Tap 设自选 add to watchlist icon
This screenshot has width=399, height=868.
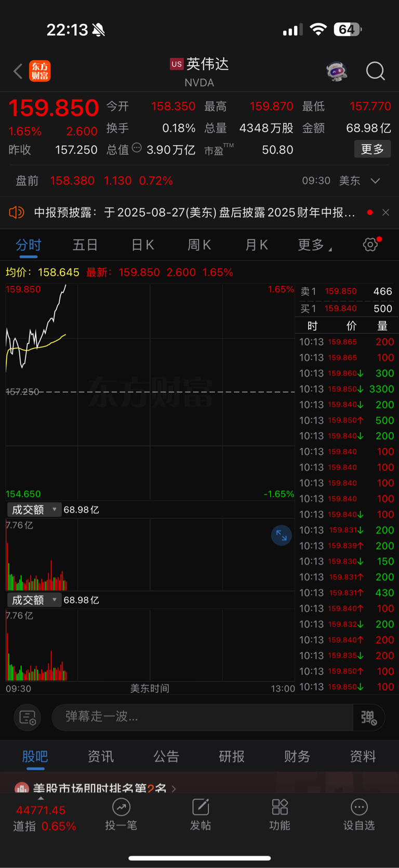tap(359, 807)
